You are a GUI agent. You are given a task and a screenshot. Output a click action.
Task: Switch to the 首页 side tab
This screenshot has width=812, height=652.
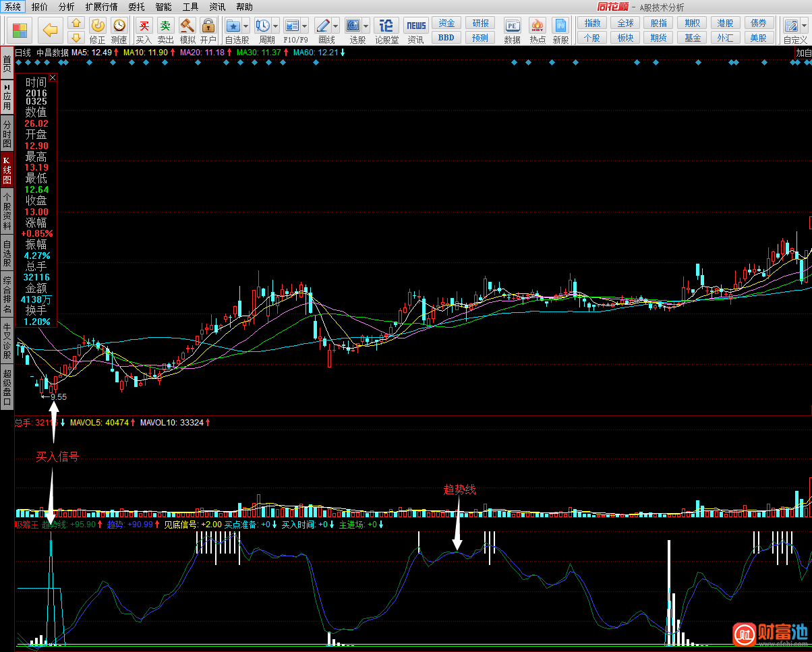7,65
